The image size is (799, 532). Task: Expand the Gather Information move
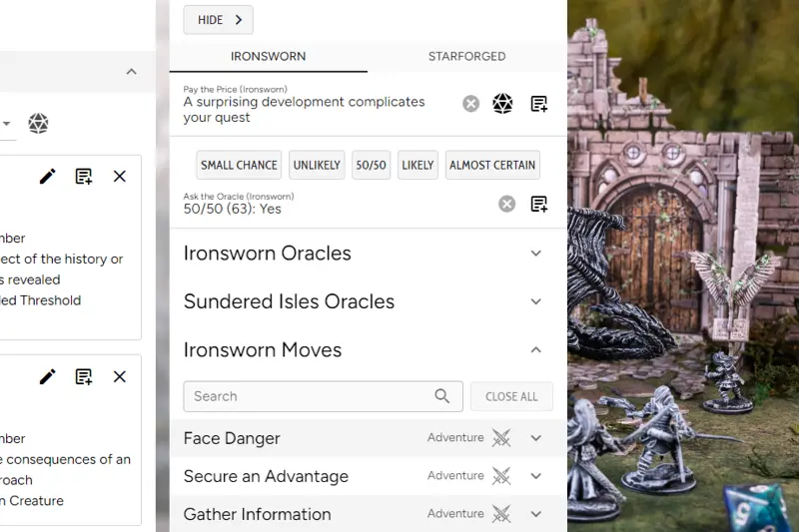536,514
